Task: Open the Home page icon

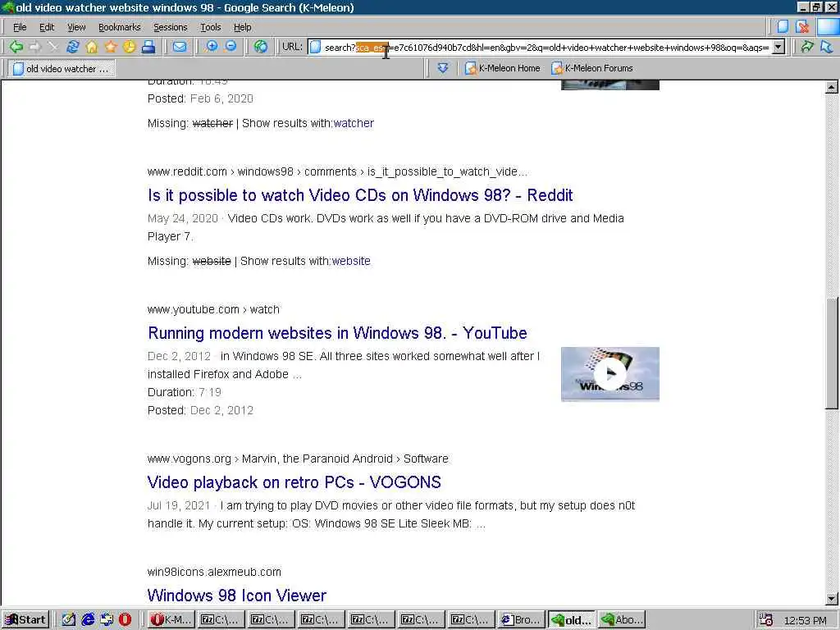Action: coord(92,47)
